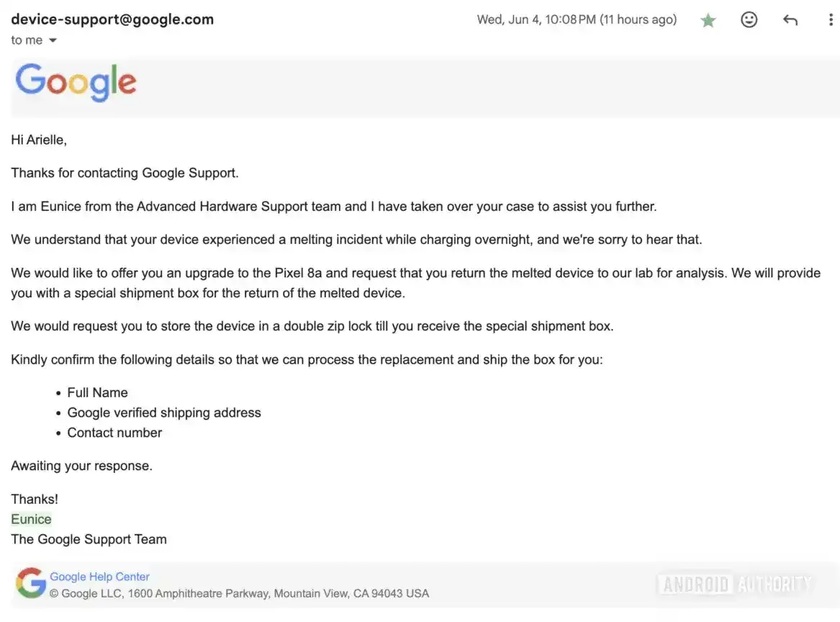Image resolution: width=840 pixels, height=622 pixels.
Task: Star this email from Google support
Action: 708,21
